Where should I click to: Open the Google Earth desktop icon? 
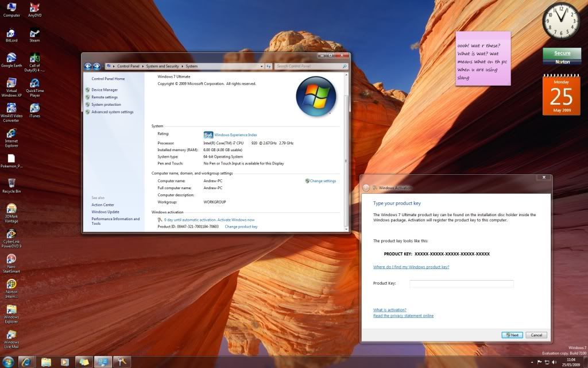[x=11, y=60]
